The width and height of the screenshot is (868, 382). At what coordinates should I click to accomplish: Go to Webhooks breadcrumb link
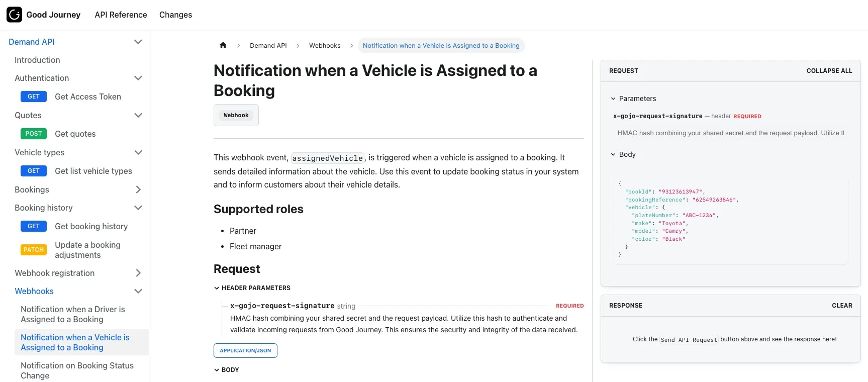[325, 45]
